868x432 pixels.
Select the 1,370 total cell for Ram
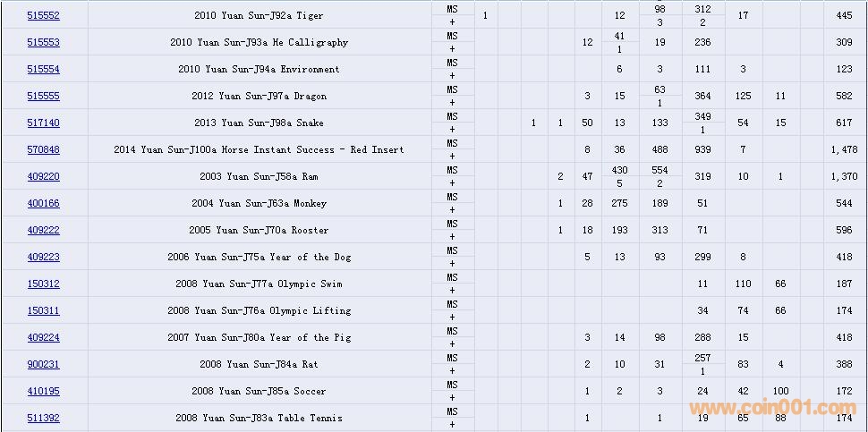[x=843, y=176]
